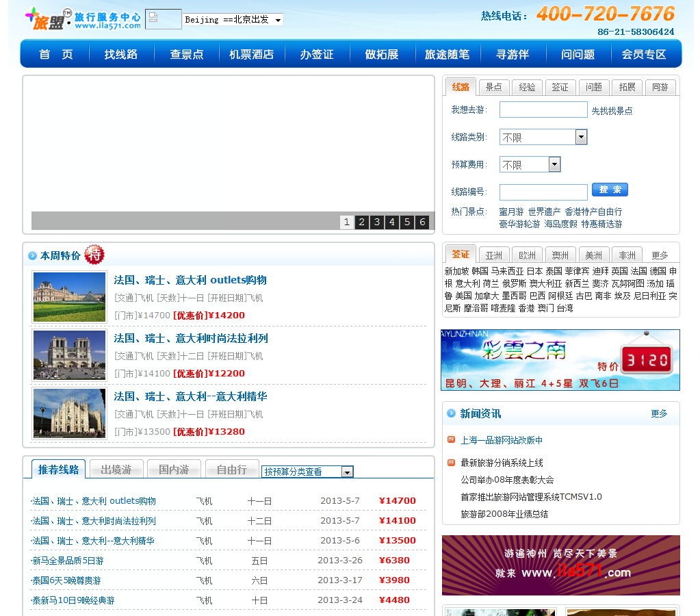Focus the 我想去游 input field
The height and width of the screenshot is (616, 700).
click(543, 110)
